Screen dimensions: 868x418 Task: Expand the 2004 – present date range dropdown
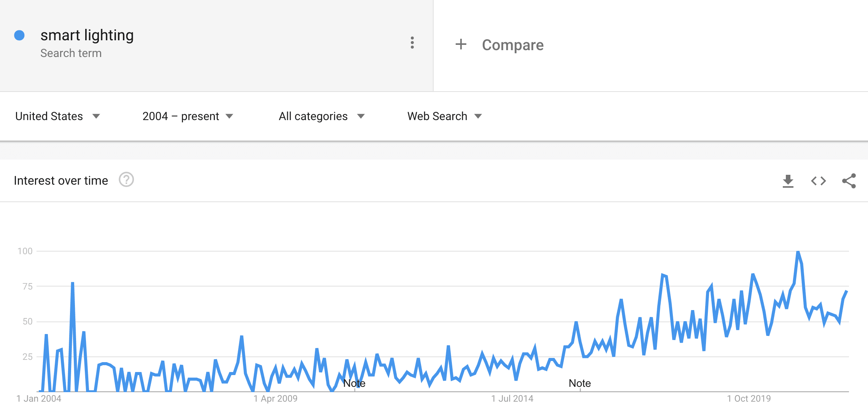coord(188,116)
